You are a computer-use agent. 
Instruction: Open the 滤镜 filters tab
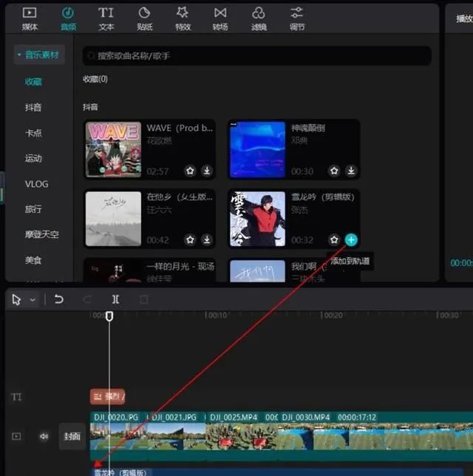click(x=259, y=18)
